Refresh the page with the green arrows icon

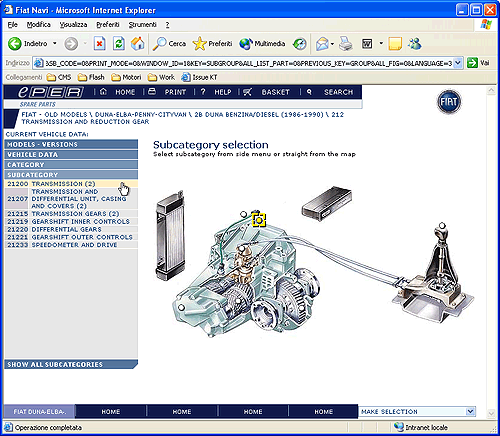[x=119, y=44]
